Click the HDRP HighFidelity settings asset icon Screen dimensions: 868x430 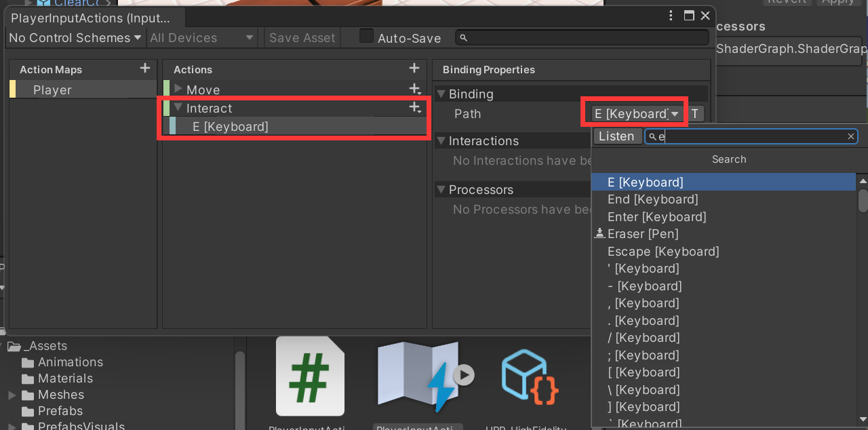click(529, 376)
